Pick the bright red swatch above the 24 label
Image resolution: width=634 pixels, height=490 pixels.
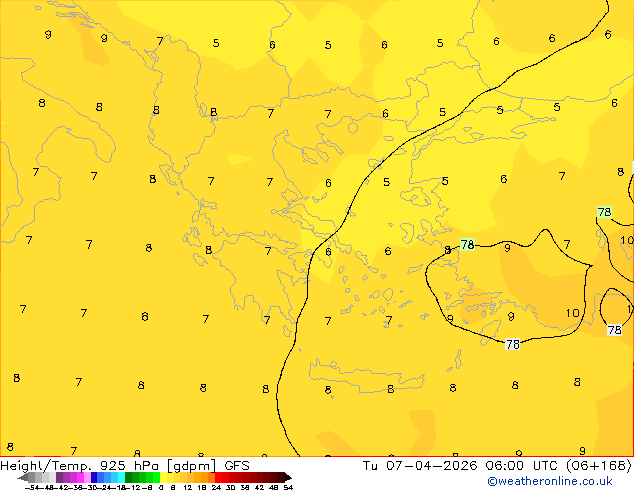pos(218,477)
